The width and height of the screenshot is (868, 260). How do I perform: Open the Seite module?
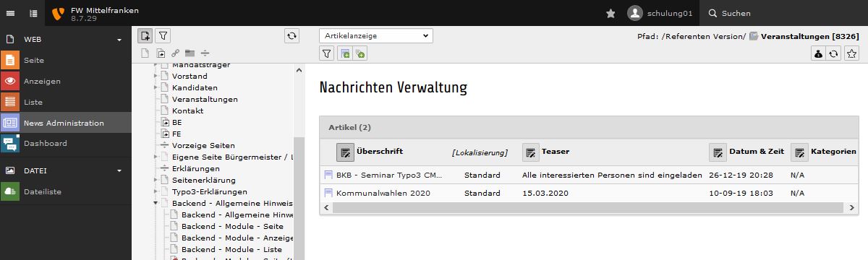pyautogui.click(x=66, y=61)
